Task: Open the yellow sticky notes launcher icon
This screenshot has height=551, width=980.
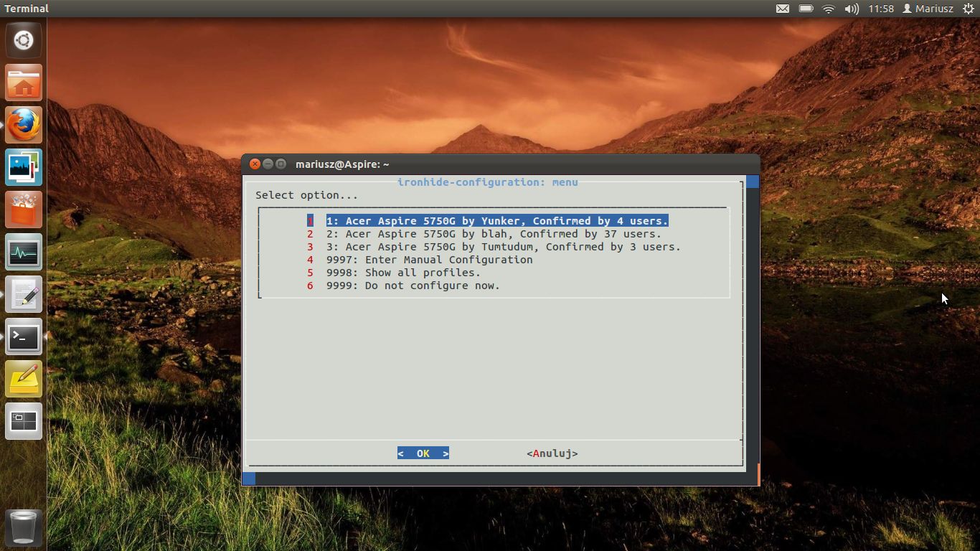Action: coord(24,379)
